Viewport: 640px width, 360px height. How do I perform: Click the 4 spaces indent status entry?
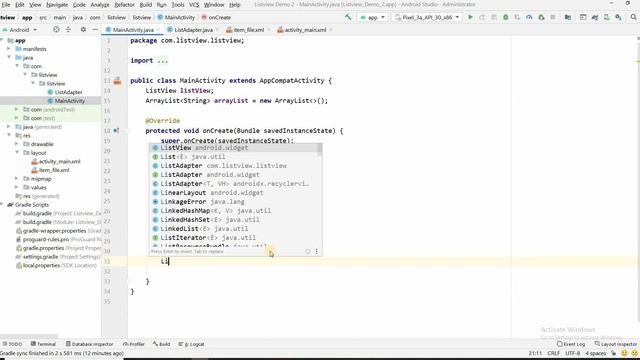[596, 353]
